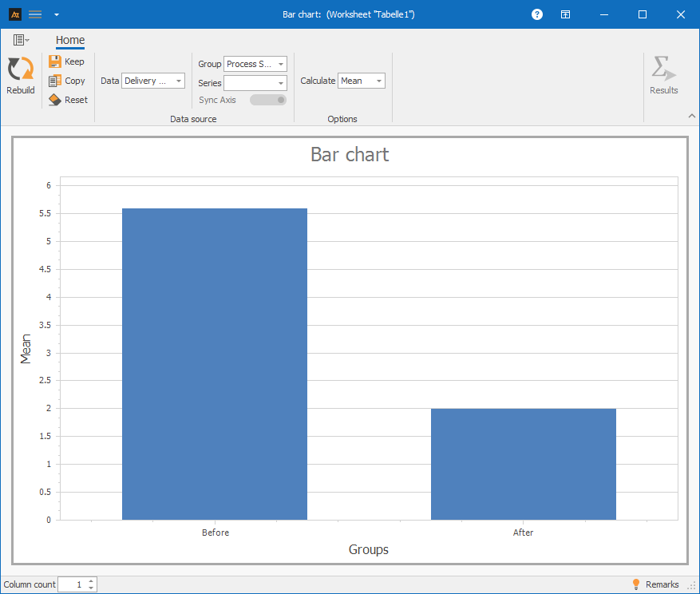Viewport: 700px width, 594px height.
Task: Toggle the Sync Axis switch
Action: (x=267, y=100)
